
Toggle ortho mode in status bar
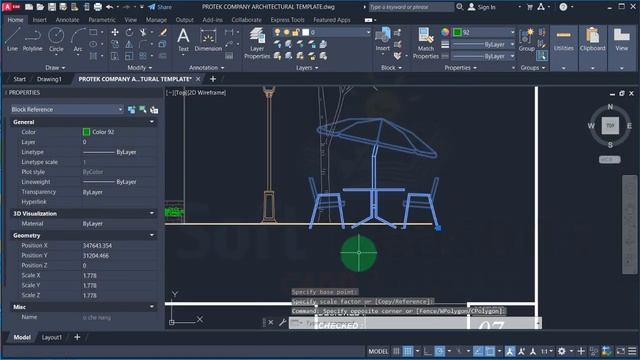[x=427, y=351]
